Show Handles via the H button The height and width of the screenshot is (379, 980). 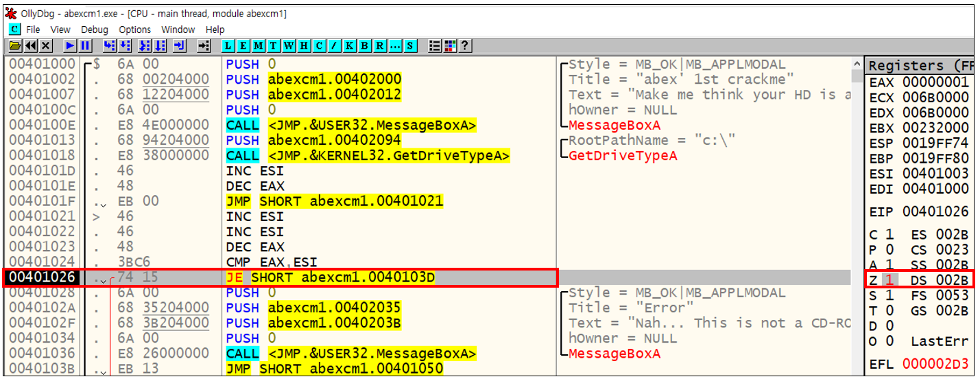coord(304,46)
